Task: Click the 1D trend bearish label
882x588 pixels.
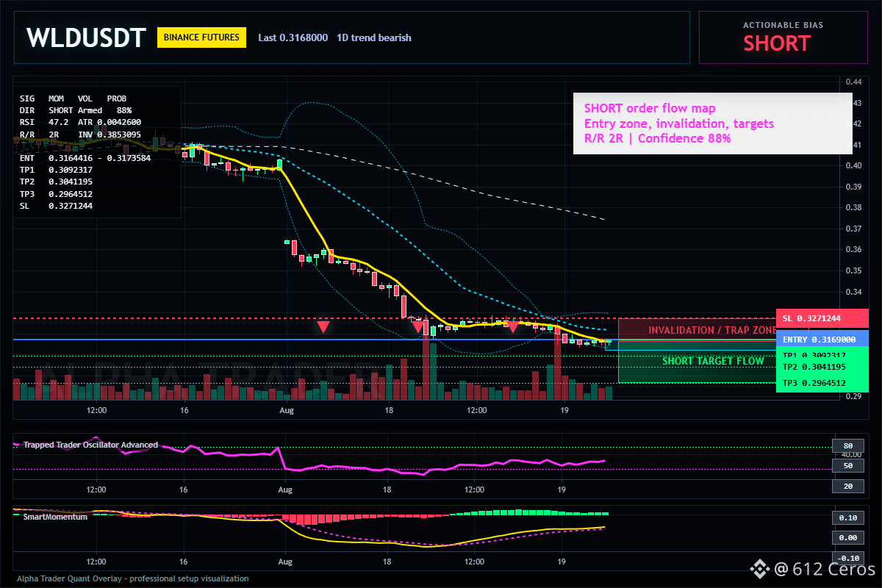Action: point(374,37)
